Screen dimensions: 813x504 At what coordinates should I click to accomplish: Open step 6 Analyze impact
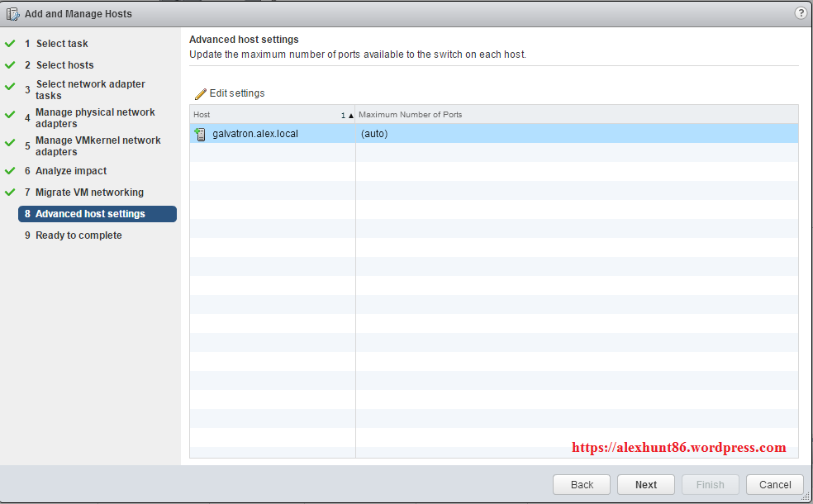(65, 170)
